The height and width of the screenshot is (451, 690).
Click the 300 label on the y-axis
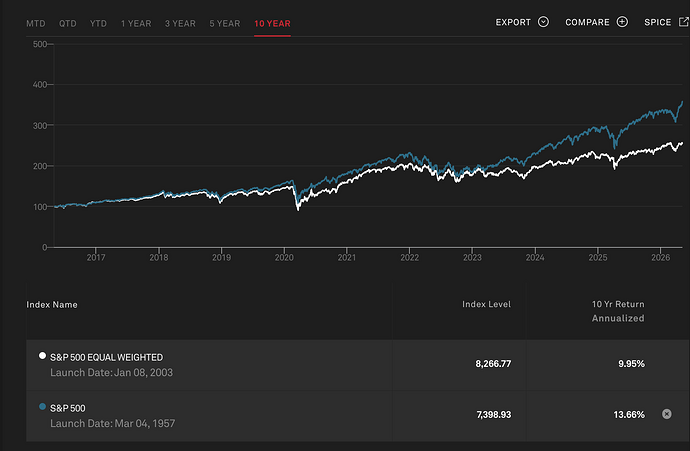(40, 125)
